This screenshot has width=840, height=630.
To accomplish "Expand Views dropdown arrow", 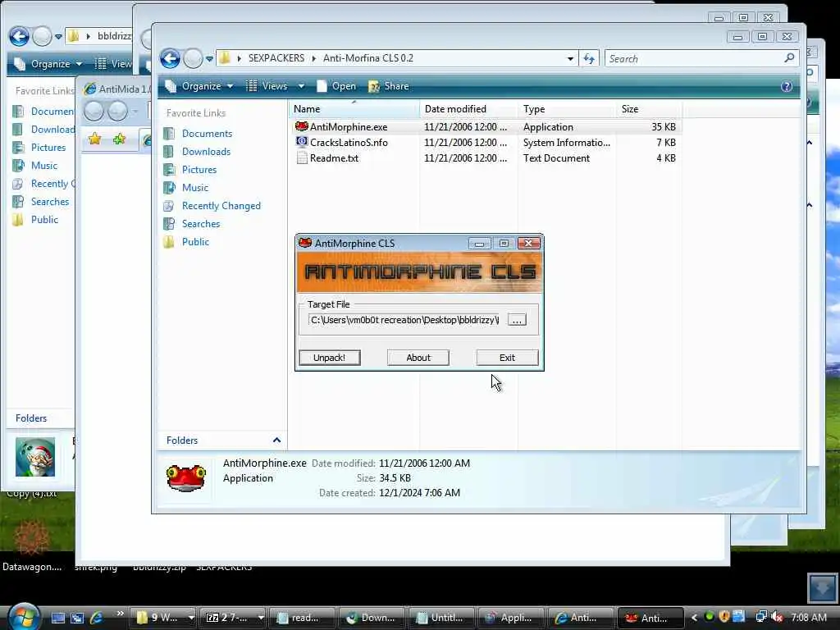I will click(301, 86).
